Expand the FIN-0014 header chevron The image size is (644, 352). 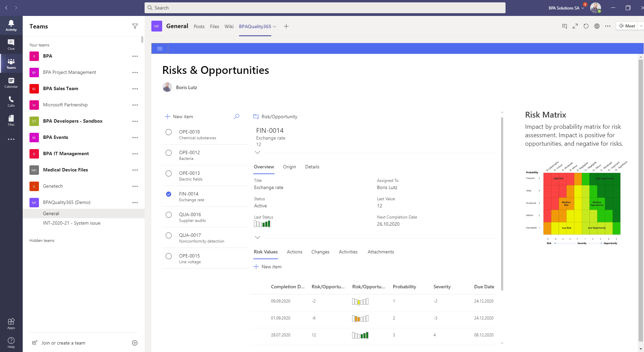point(257,152)
